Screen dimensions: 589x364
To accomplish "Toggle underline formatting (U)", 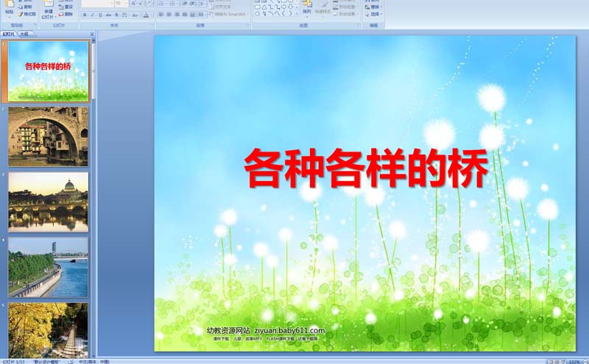I will (100, 14).
